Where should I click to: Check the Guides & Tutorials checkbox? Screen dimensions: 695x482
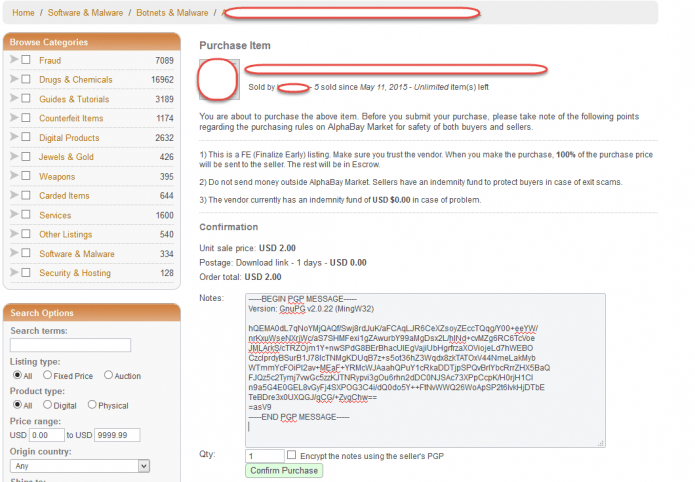pyautogui.click(x=26, y=98)
